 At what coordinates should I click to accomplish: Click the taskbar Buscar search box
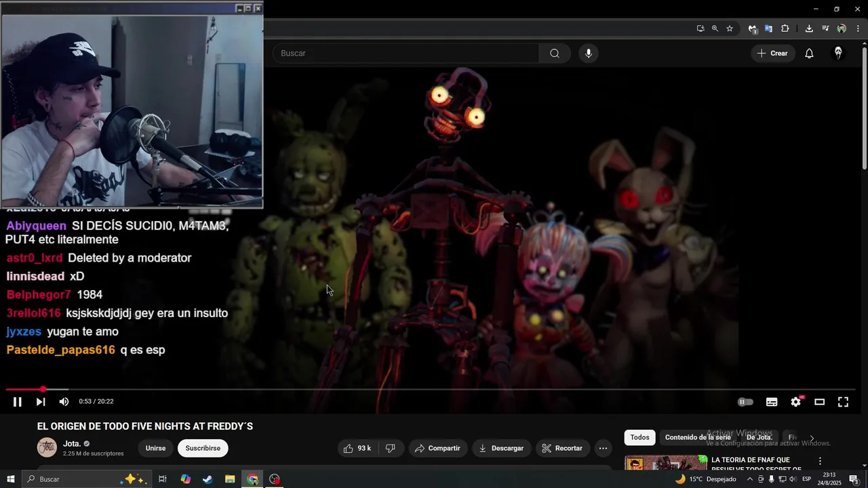tap(85, 479)
